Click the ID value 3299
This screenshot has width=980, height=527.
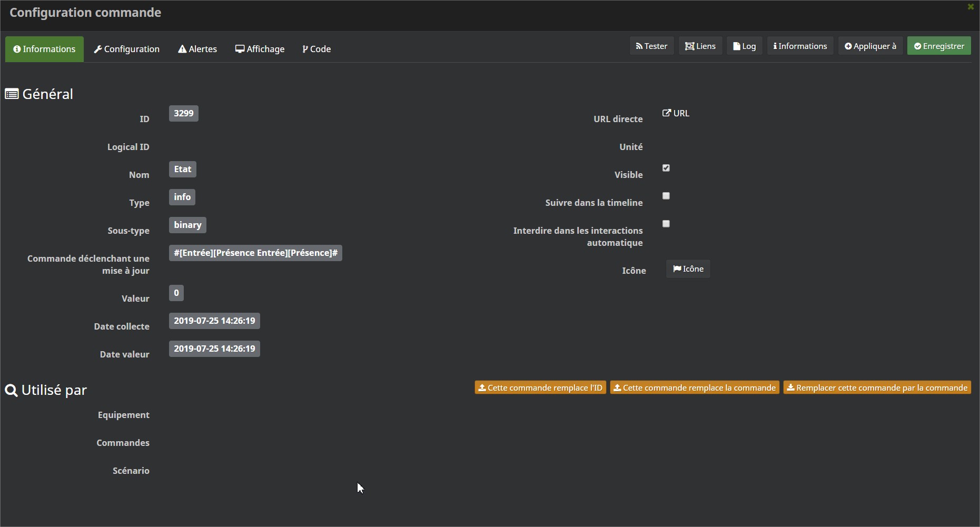click(183, 113)
